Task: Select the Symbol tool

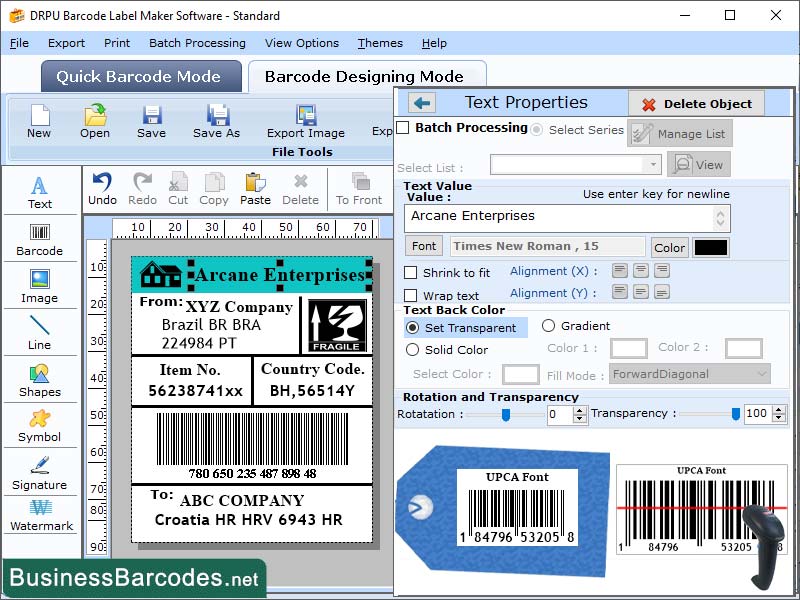Action: point(40,426)
